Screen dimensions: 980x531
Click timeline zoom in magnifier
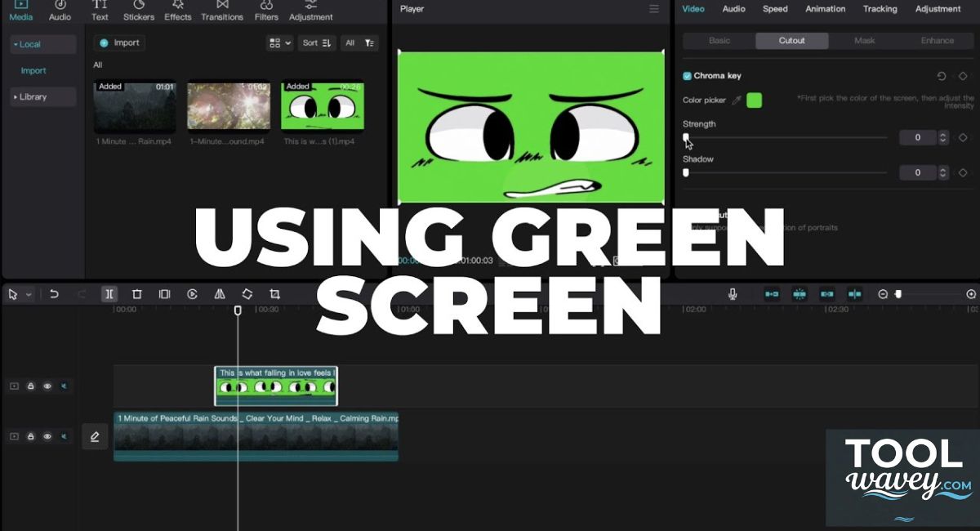pos(971,294)
